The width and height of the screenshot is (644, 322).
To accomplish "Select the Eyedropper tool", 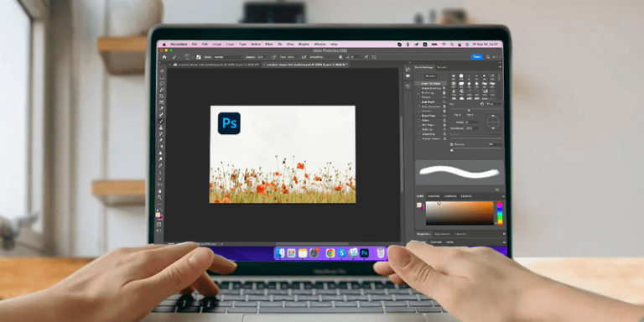I will click(x=162, y=108).
